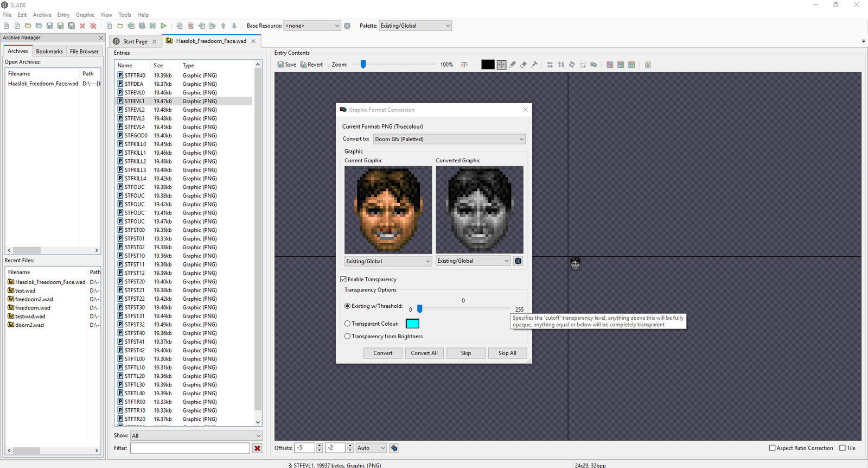This screenshot has width=868, height=468.
Task: Click the Close All archives double-X icon
Action: (x=93, y=26)
